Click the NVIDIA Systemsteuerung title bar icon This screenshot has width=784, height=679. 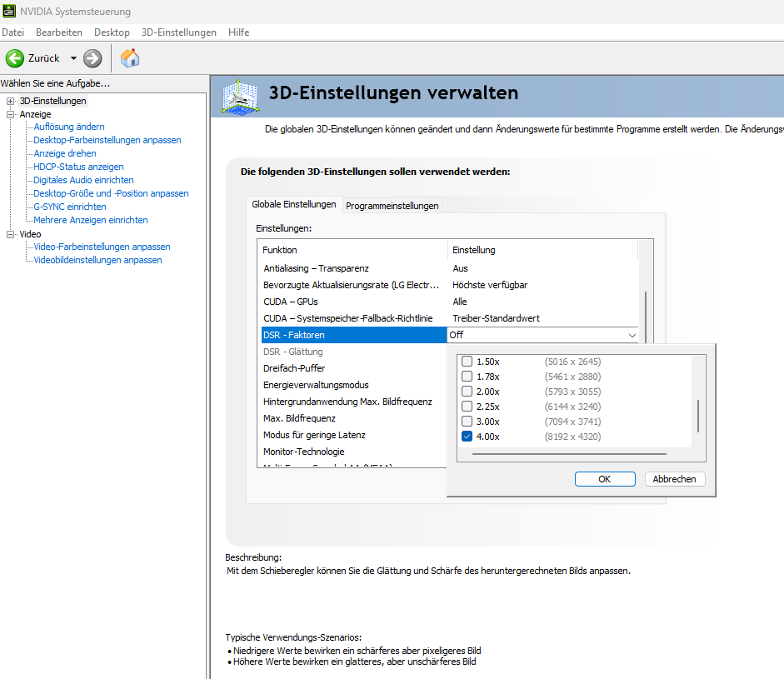point(9,11)
